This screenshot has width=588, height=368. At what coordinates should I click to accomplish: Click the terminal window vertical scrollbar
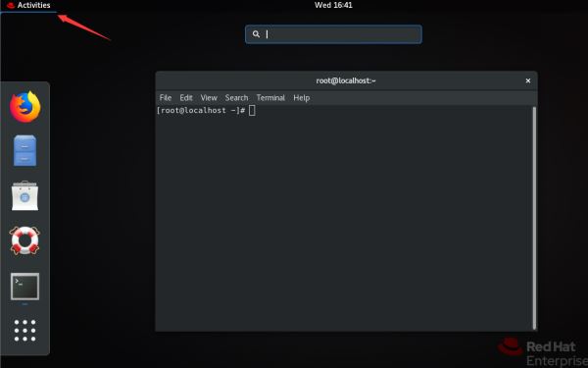(x=534, y=218)
